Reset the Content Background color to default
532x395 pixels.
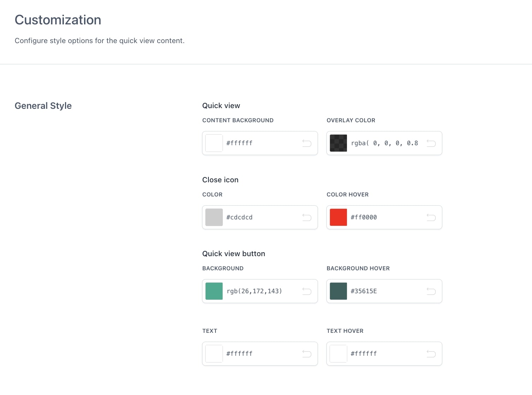[x=307, y=143]
